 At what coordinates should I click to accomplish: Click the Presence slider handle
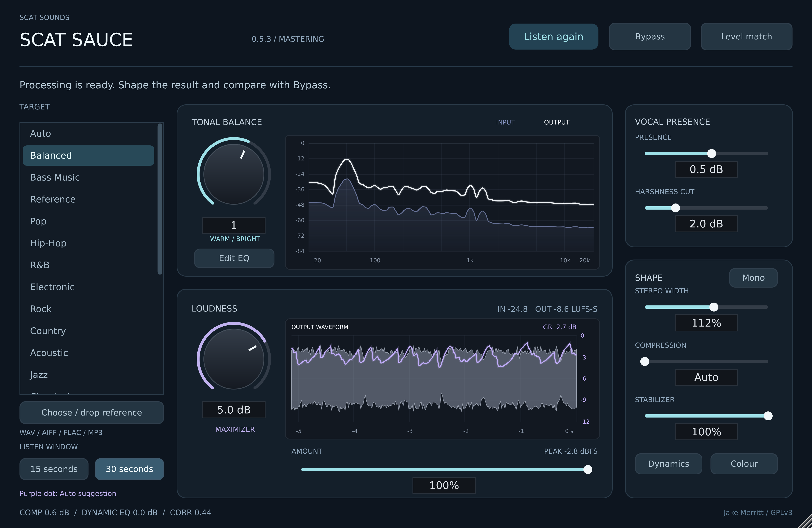(711, 154)
